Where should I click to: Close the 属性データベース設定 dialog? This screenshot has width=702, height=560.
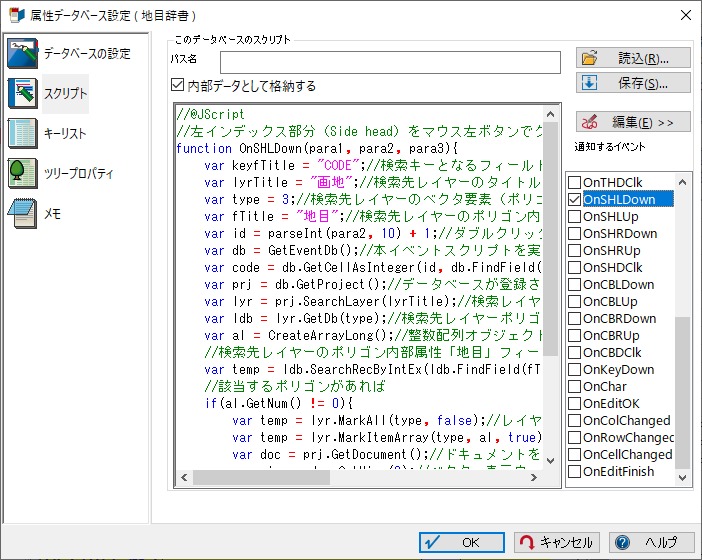(685, 15)
